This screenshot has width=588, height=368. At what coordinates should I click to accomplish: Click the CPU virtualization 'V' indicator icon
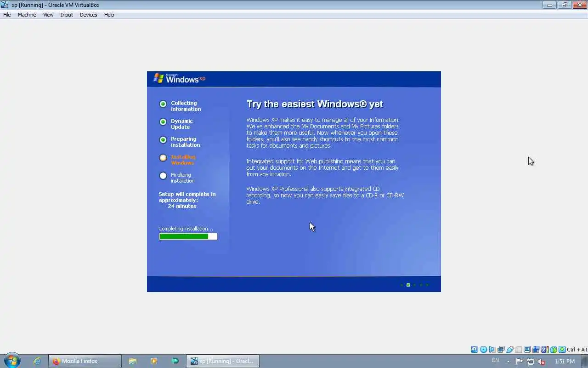point(545,350)
